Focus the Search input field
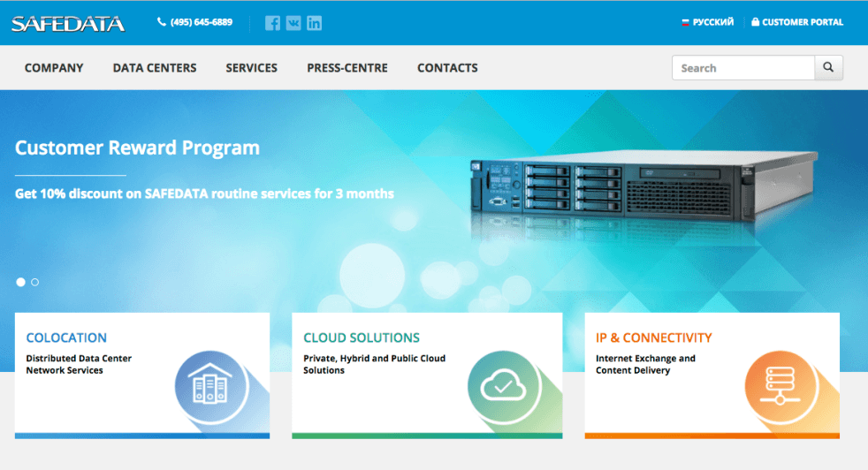The image size is (868, 470). pos(742,68)
